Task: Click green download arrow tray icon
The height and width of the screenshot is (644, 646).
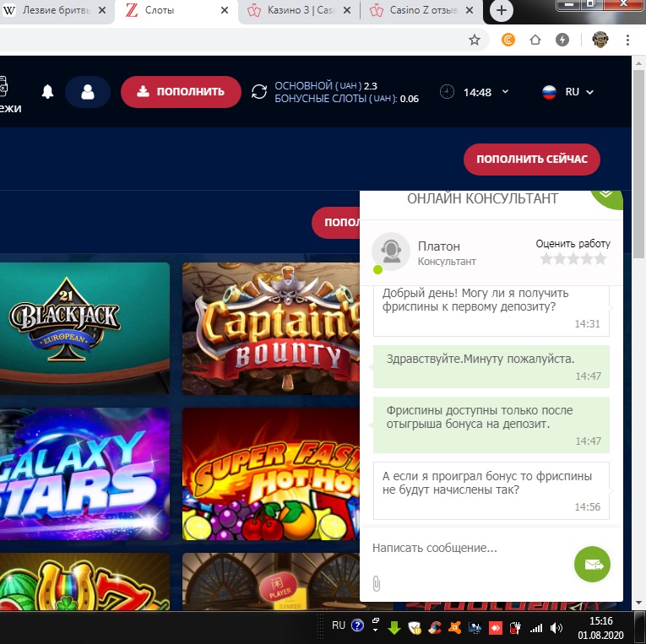Action: (394, 627)
